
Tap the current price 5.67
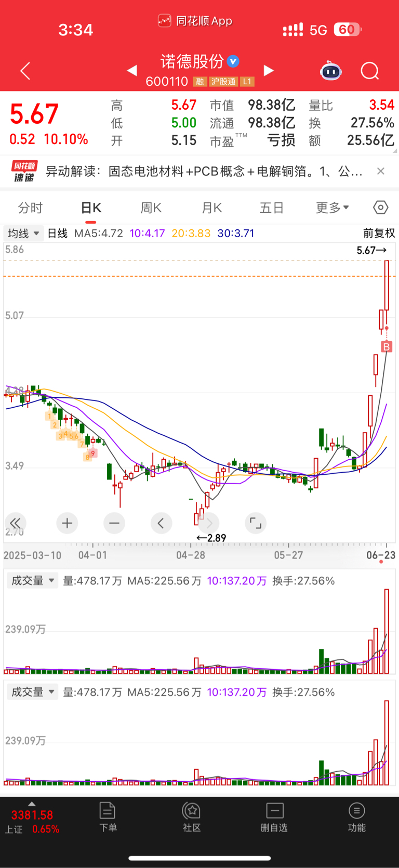point(34,114)
